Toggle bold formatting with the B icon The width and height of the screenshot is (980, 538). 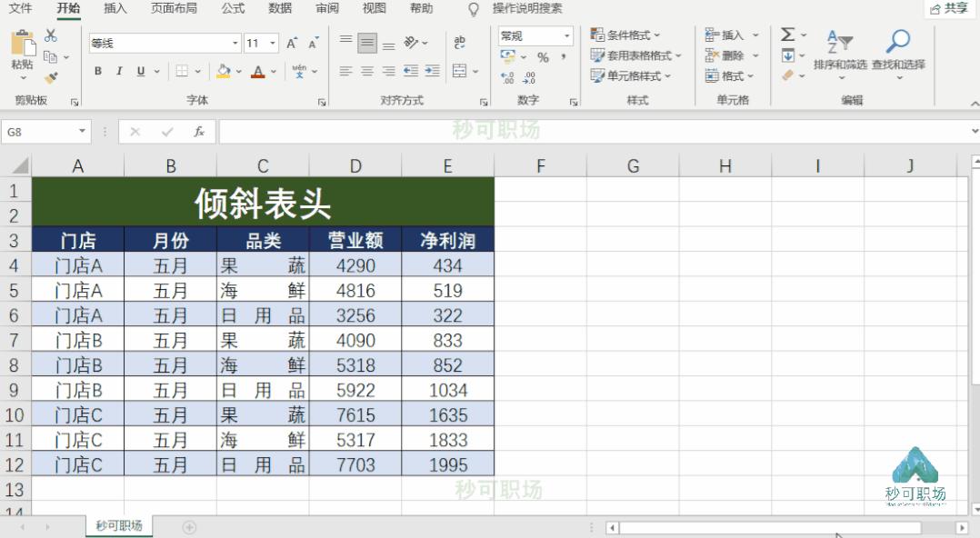(98, 70)
